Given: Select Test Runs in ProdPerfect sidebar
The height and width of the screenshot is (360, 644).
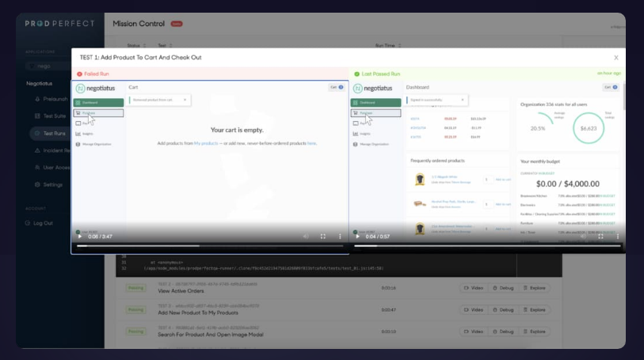Looking at the screenshot, I should click(x=50, y=133).
